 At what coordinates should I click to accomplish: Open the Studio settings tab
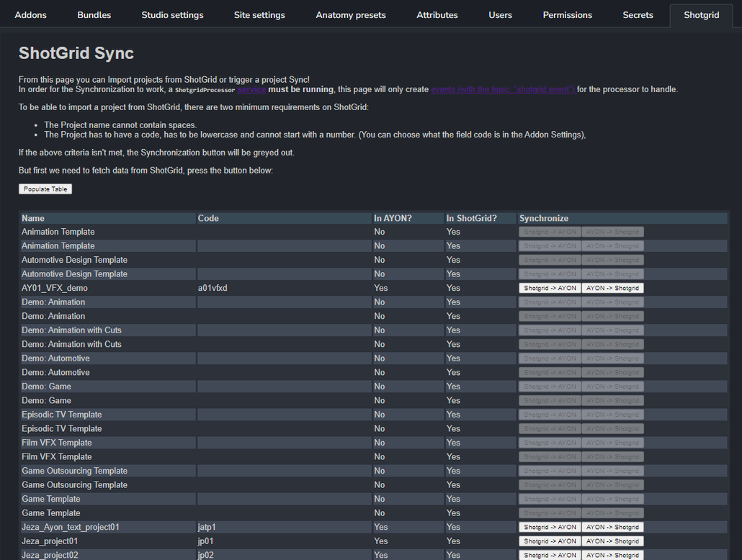click(x=172, y=15)
